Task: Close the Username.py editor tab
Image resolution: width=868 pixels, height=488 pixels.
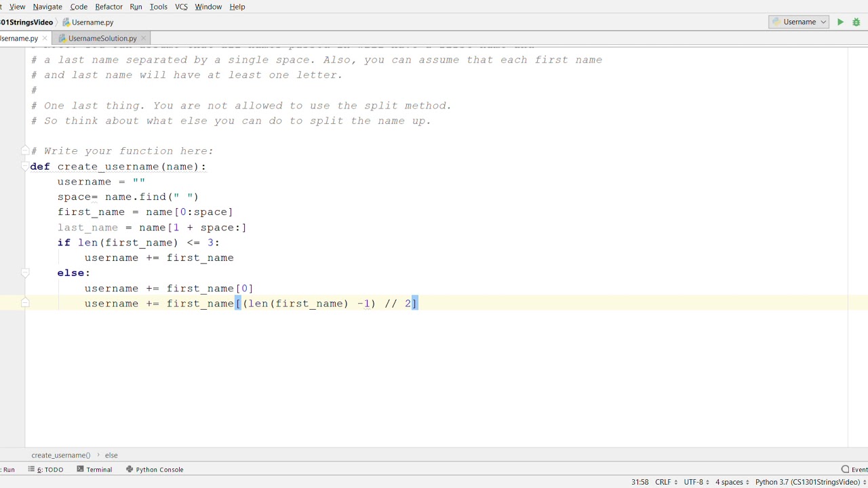Action: coord(45,39)
